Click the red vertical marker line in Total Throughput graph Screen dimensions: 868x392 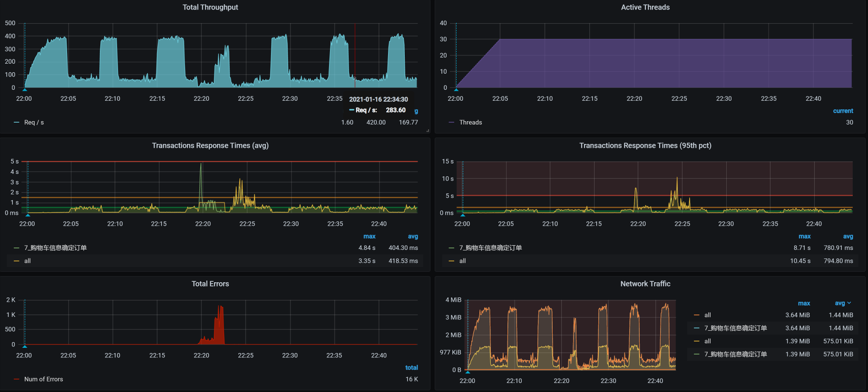(x=355, y=52)
